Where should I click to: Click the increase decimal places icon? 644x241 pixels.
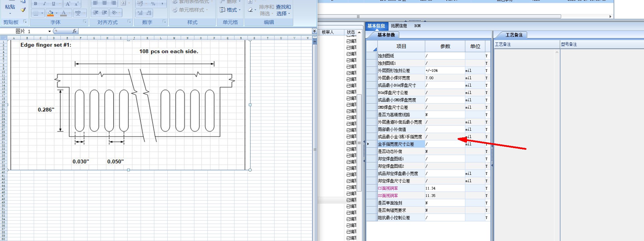[140, 13]
